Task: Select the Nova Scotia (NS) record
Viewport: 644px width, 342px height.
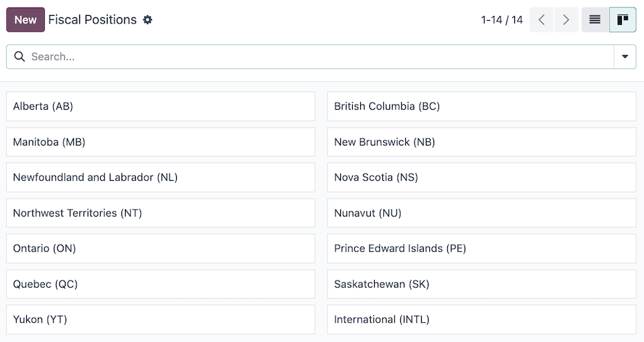Action: click(481, 177)
